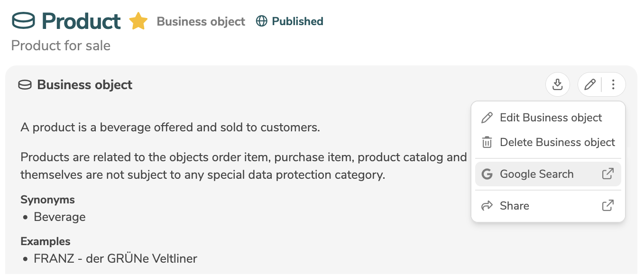Click the share arrow icon in the menu

[x=487, y=205]
